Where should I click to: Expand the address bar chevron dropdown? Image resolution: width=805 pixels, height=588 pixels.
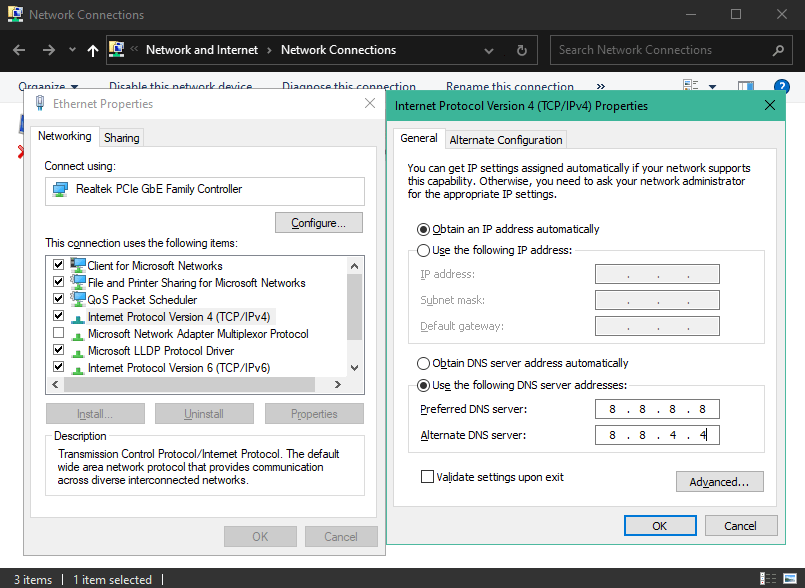click(488, 49)
